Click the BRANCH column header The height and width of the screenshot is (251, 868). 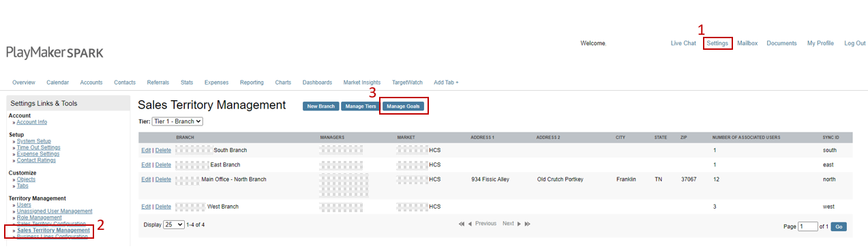pyautogui.click(x=185, y=137)
